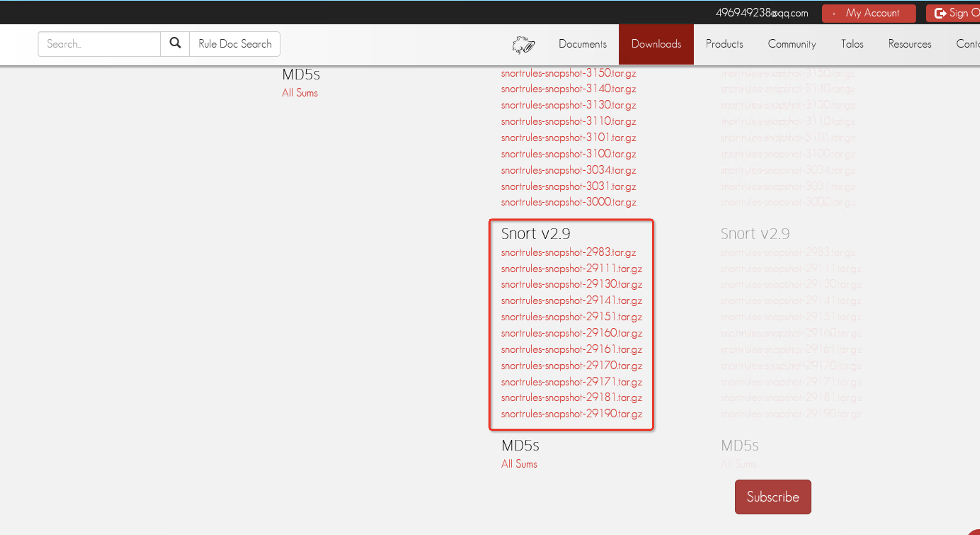Download snortrules-snapshot-3150.tar.gz
Screen dimensions: 980x535
coord(568,73)
